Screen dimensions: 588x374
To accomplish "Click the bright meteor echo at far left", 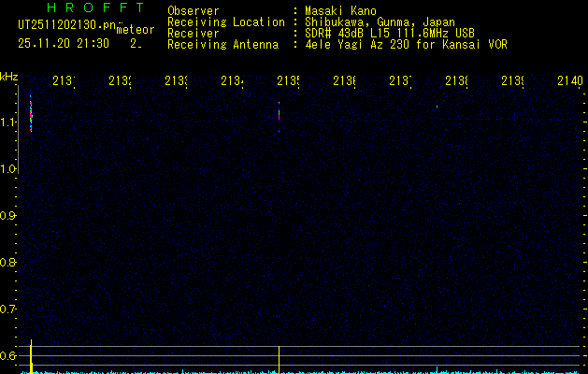I will (31, 115).
